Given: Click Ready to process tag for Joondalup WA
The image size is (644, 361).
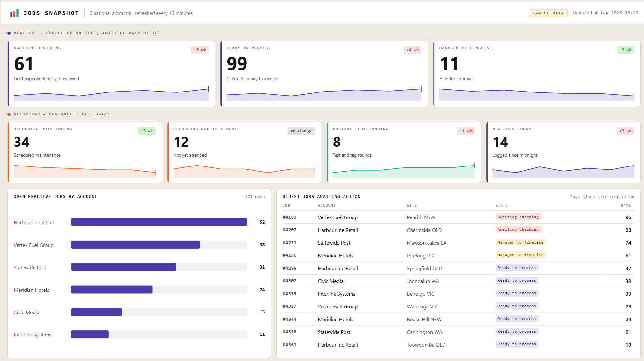Looking at the screenshot, I should [x=517, y=281].
